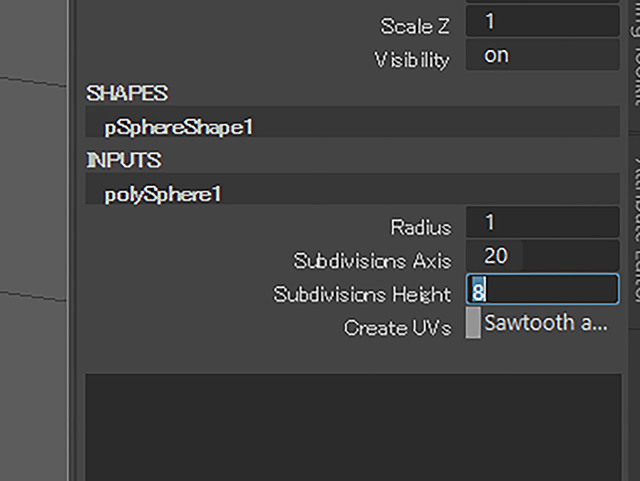Screen dimensions: 640x481
Task: Open the vertical Modeling Toolkit side tab
Action: tap(634, 53)
